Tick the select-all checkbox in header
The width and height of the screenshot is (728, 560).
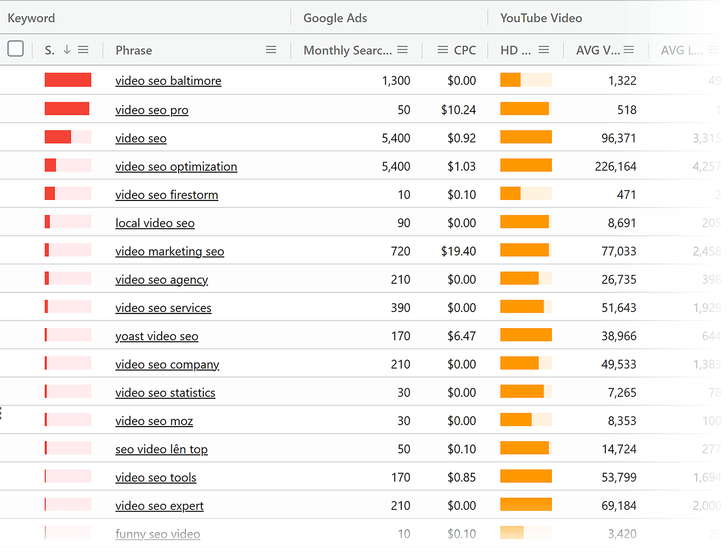click(x=16, y=49)
